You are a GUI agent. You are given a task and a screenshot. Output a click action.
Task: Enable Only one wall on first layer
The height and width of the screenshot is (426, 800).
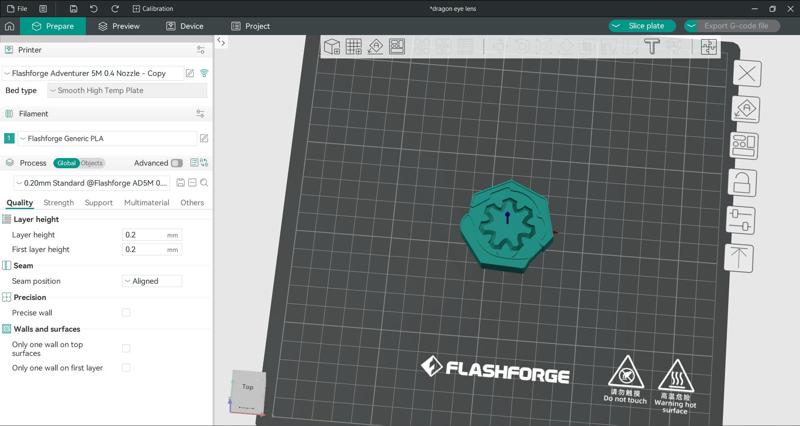(126, 367)
